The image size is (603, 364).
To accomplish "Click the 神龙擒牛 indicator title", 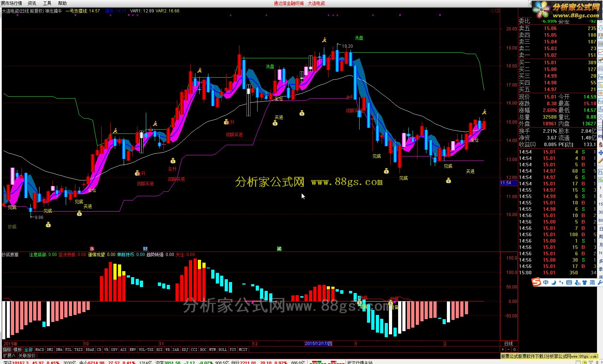I will (x=53, y=11).
